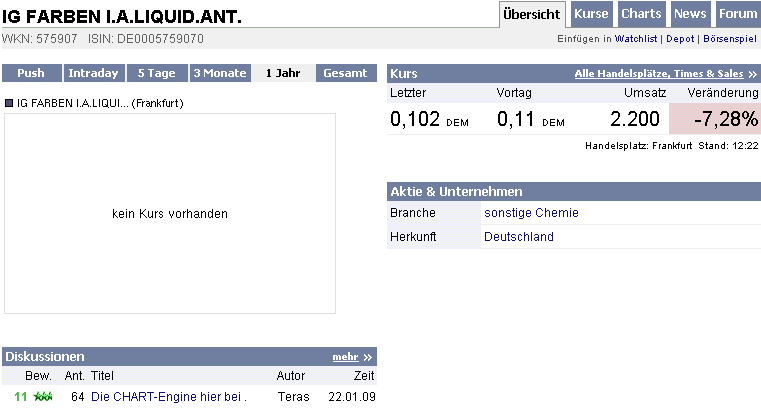The height and width of the screenshot is (408, 761).
Task: Switch chart to 3 Monate
Action: click(x=220, y=73)
